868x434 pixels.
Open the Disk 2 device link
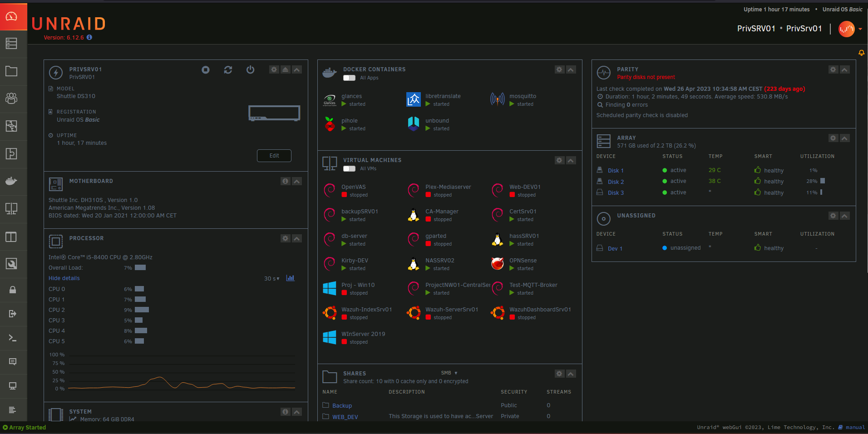[616, 182]
